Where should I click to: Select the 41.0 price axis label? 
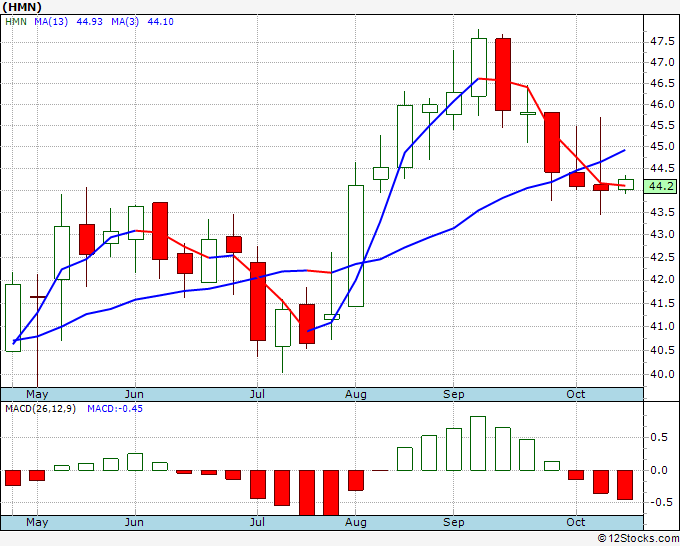tap(662, 327)
